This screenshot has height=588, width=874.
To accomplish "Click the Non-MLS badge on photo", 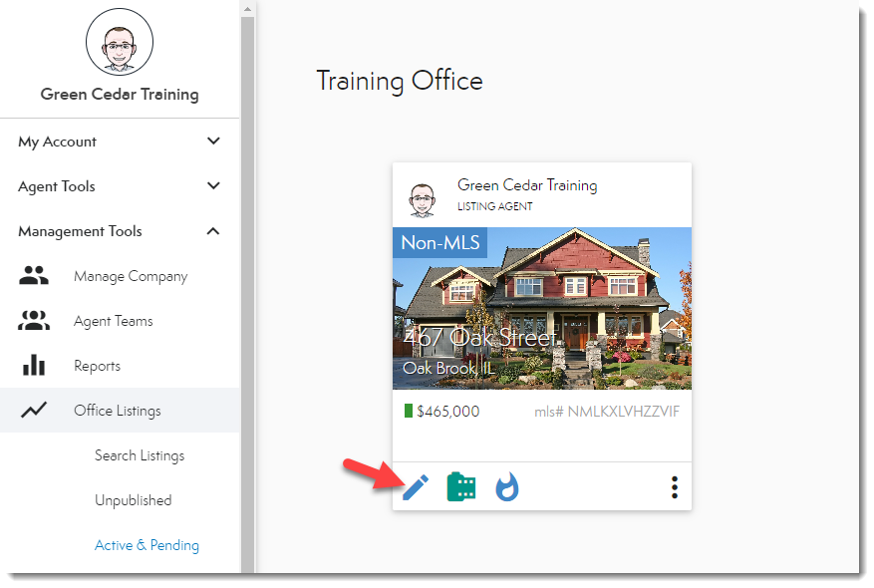I will click(x=440, y=242).
